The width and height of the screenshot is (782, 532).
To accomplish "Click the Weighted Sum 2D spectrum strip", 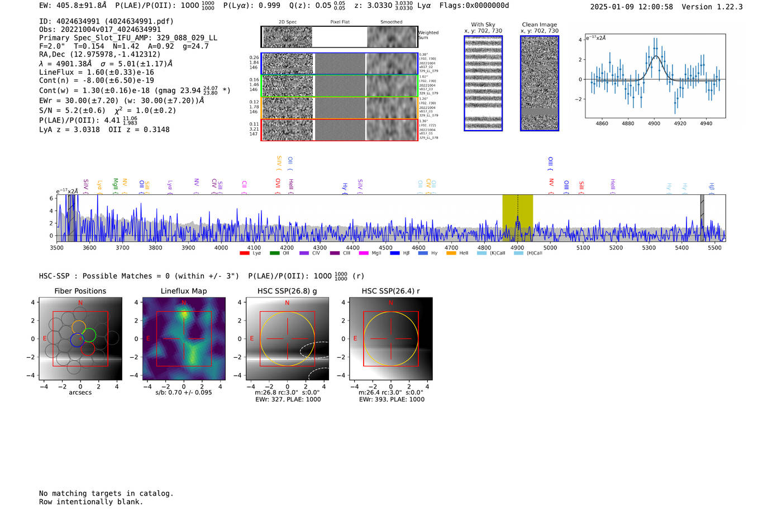I will [x=339, y=37].
